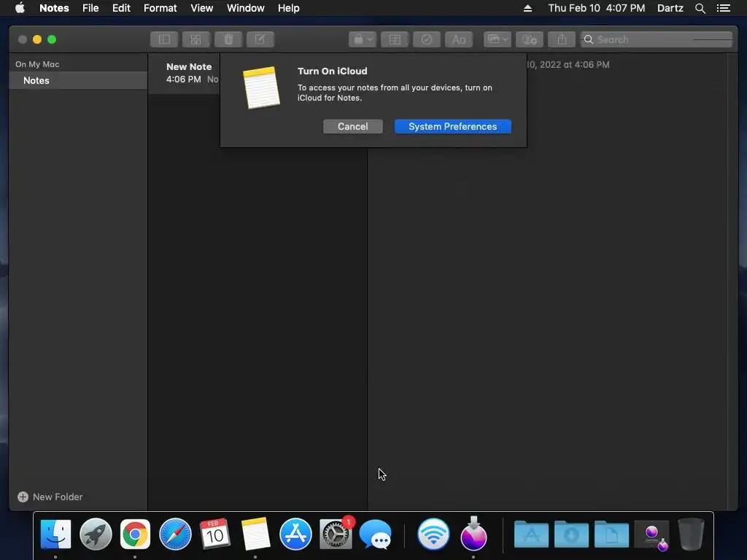This screenshot has height=560, width=747.
Task: Open Finder from the Dock
Action: click(x=55, y=534)
